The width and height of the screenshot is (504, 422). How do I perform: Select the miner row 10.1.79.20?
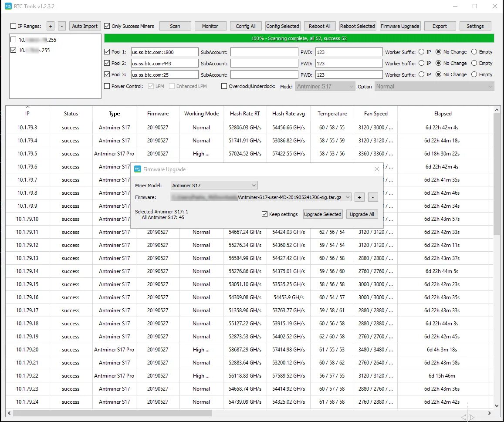pyautogui.click(x=249, y=350)
